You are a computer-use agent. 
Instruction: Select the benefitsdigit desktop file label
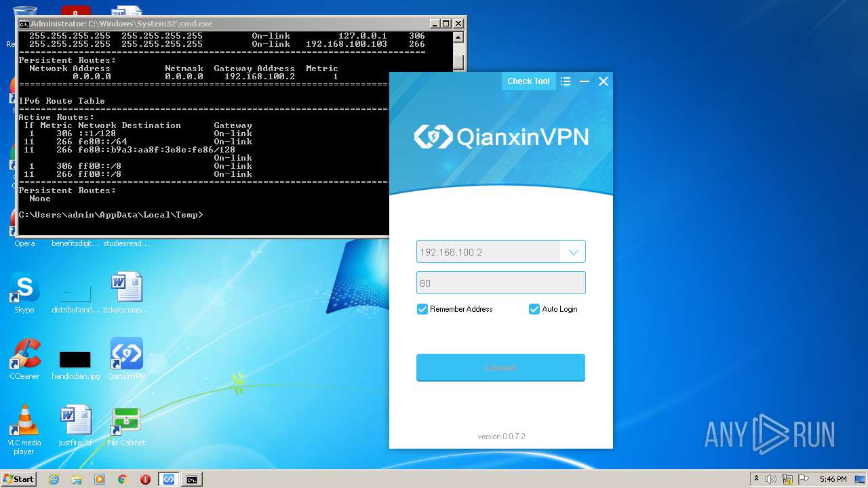[x=75, y=243]
